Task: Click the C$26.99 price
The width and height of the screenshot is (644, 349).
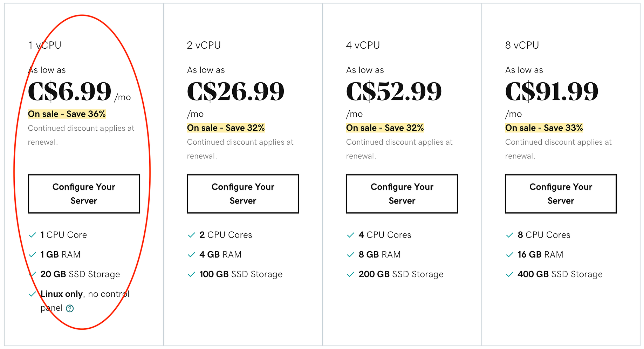Action: (x=235, y=91)
